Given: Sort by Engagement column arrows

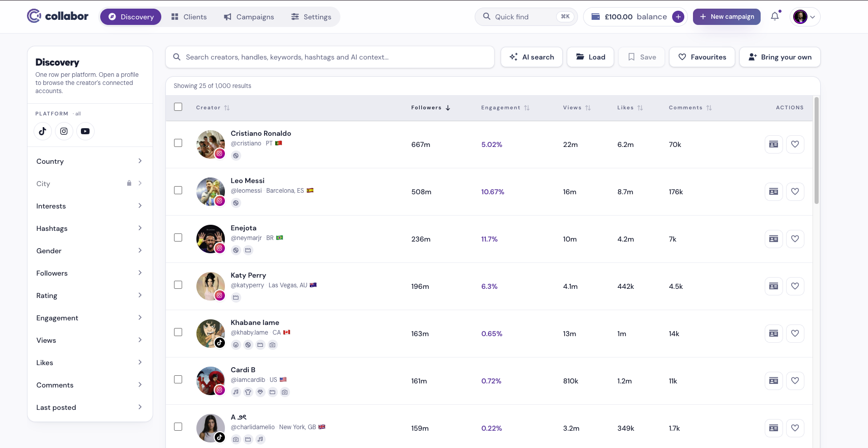Looking at the screenshot, I should pos(527,108).
